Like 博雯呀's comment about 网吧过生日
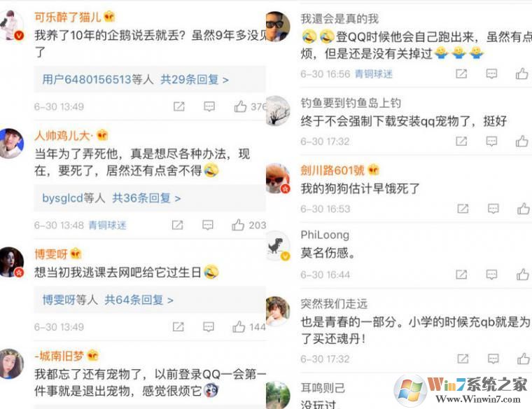Image resolution: width=532 pixels, height=409 pixels. (x=239, y=327)
